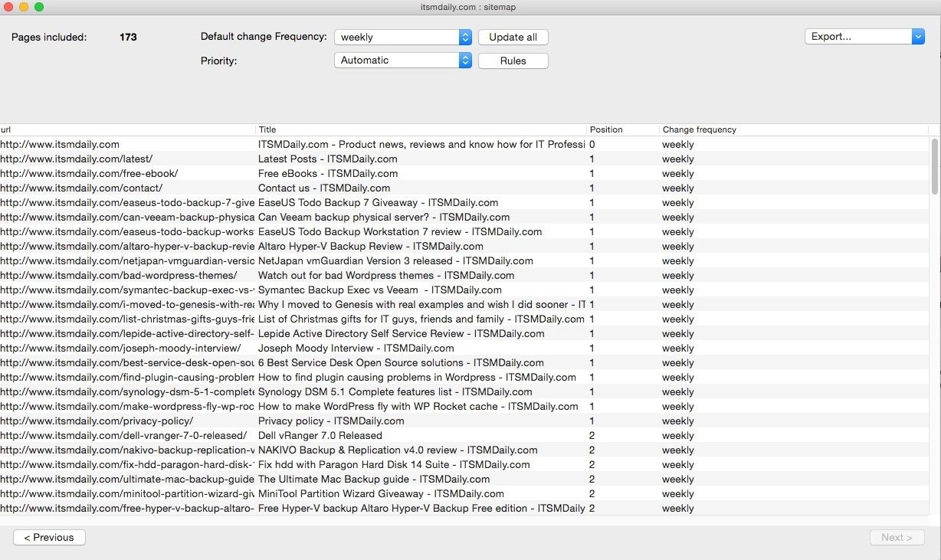Select title Fix hdd with Paragon Hard Disk 14
941x560 pixels.
[x=394, y=464]
